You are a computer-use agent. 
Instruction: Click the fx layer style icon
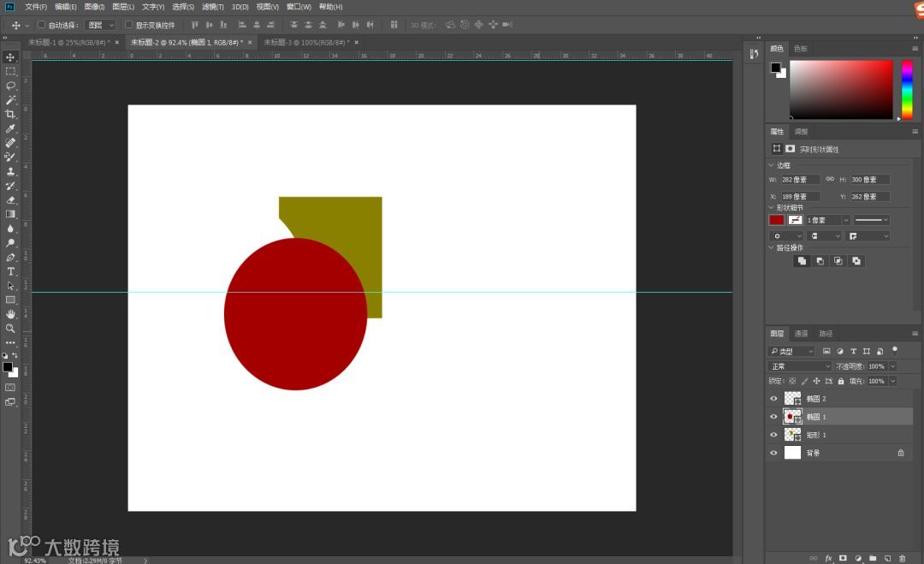click(828, 558)
